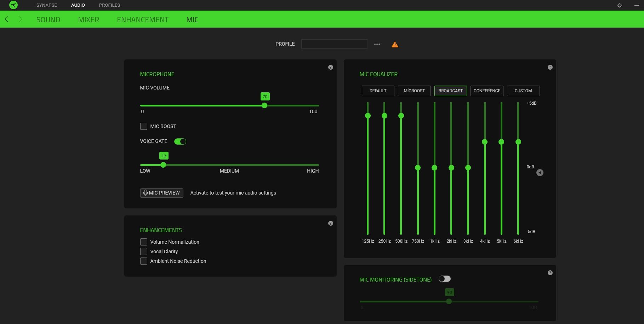Click the 'Activate to test your mic audio settings' text
Image resolution: width=644 pixels, height=324 pixels.
(233, 193)
